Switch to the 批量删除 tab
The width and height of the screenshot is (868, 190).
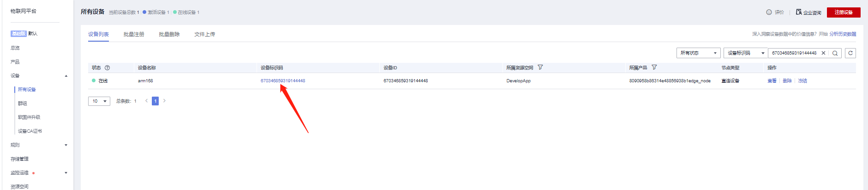[169, 34]
